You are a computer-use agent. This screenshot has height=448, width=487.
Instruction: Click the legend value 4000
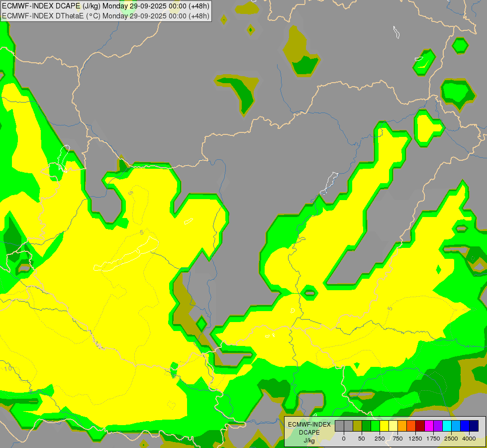click(x=469, y=439)
